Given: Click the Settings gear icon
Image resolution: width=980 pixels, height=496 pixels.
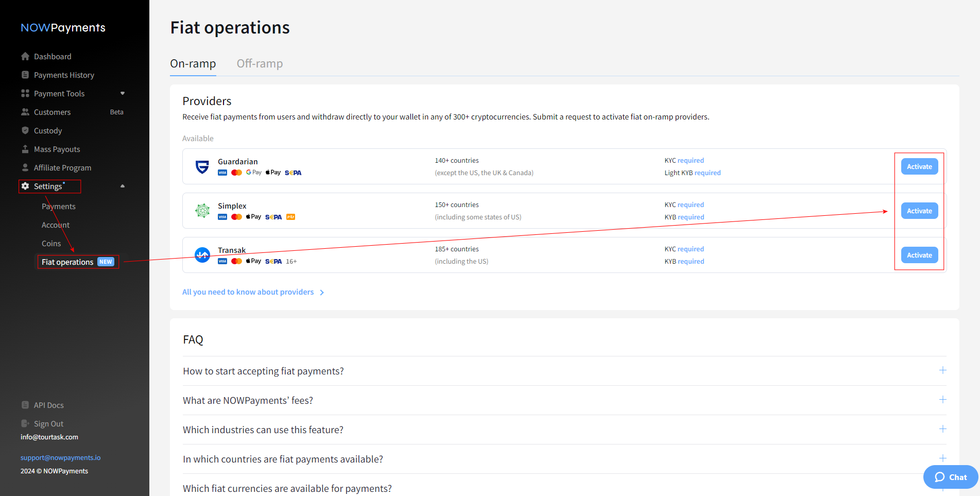Looking at the screenshot, I should [x=25, y=186].
